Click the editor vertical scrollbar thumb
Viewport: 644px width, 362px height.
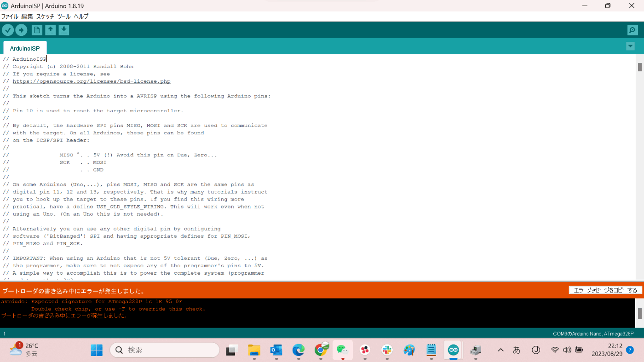coord(639,67)
